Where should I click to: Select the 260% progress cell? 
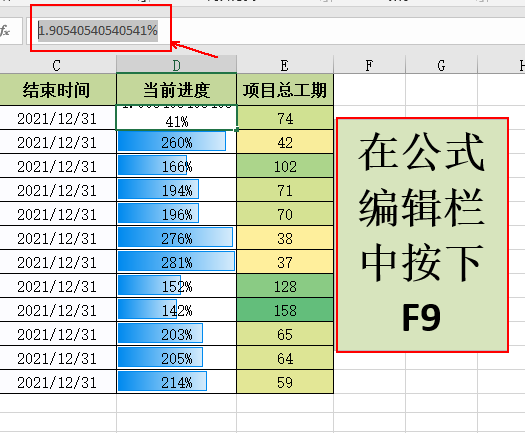pos(176,142)
